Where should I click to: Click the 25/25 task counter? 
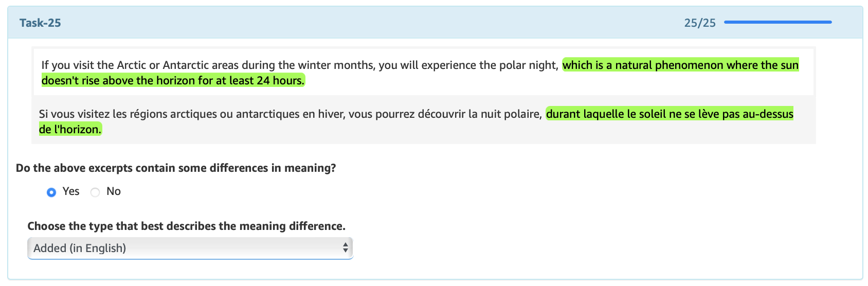pyautogui.click(x=699, y=23)
